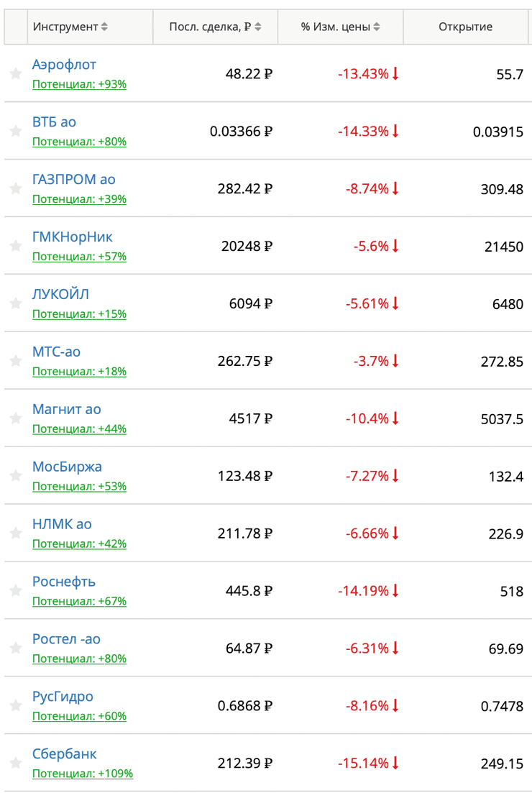The image size is (532, 793).
Task: Click the Открытие column header
Action: click(465, 27)
